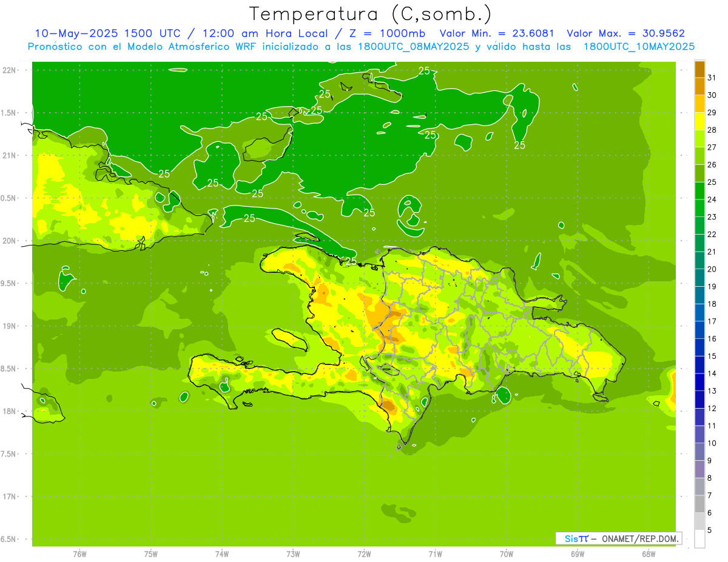728x562 pixels.
Task: Click the legend value 30
Action: coord(712,95)
